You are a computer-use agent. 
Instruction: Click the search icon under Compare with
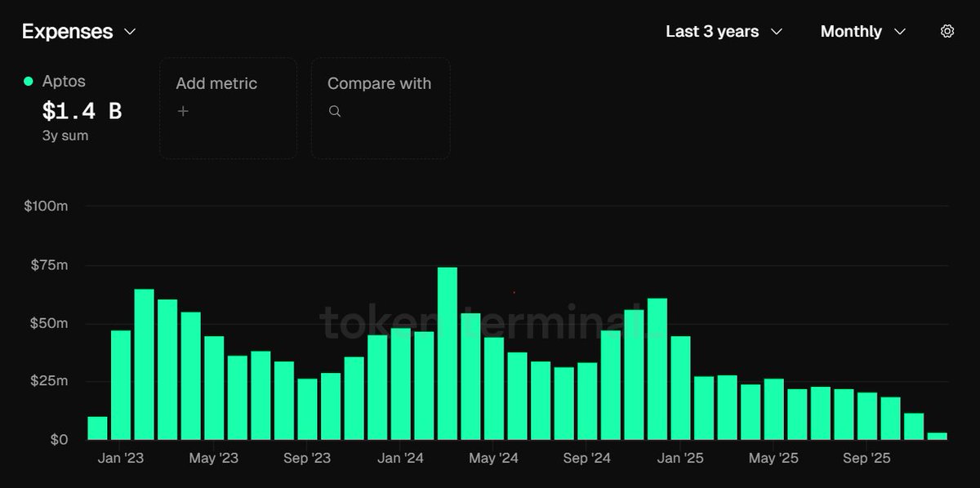tap(334, 111)
